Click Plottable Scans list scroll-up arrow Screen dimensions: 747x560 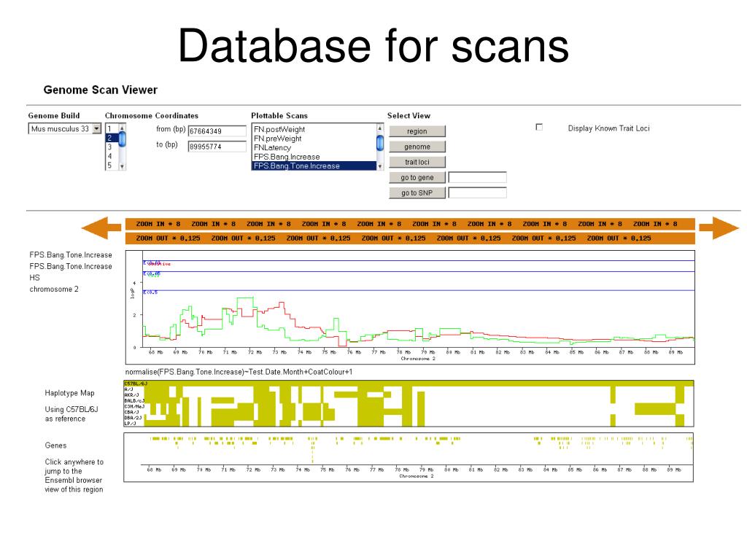point(379,128)
